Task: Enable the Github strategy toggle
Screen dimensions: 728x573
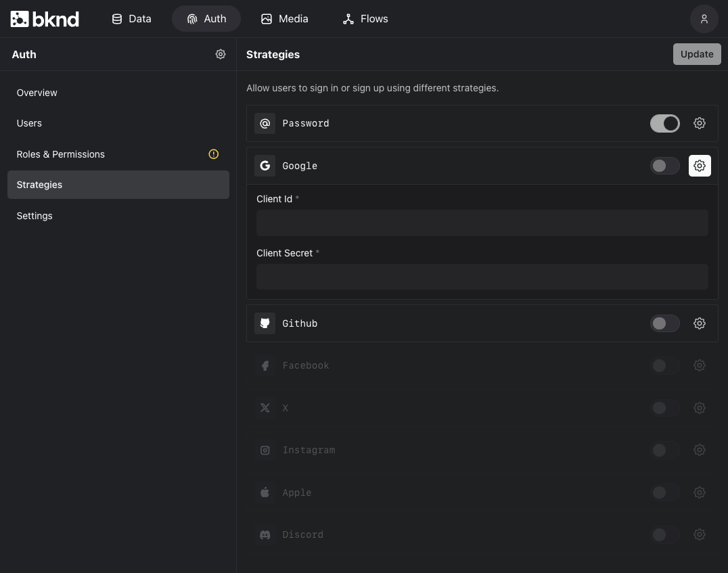Action: 665,323
